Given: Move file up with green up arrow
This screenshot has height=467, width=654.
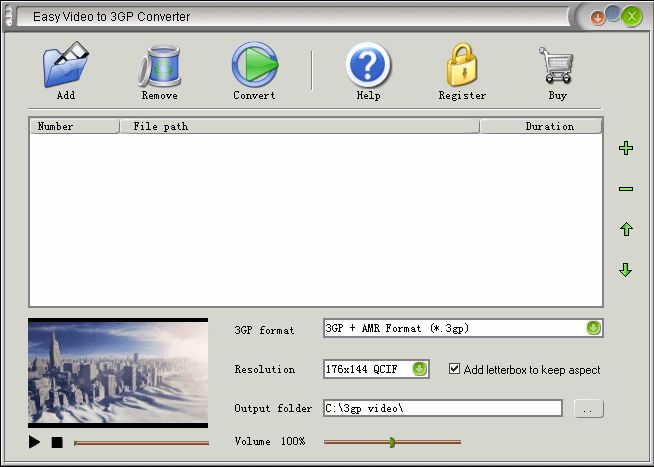Looking at the screenshot, I should pyautogui.click(x=626, y=230).
